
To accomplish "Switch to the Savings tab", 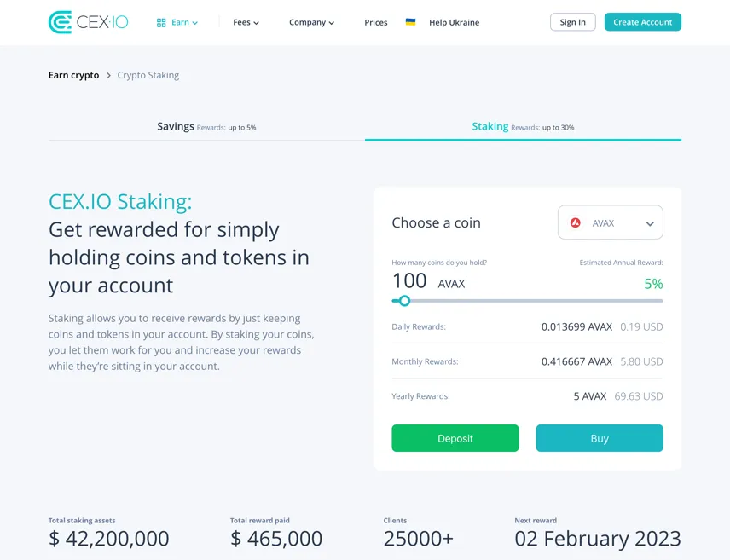I will (206, 127).
